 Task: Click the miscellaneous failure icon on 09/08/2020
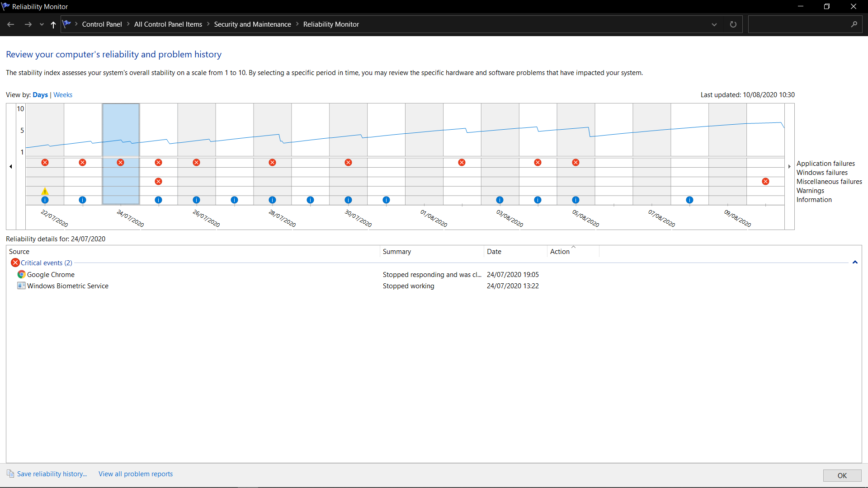click(765, 181)
